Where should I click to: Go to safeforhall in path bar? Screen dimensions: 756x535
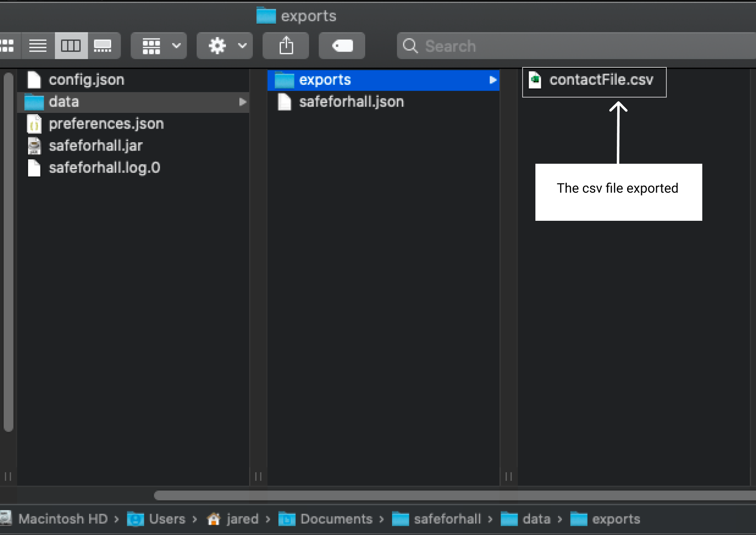point(437,519)
